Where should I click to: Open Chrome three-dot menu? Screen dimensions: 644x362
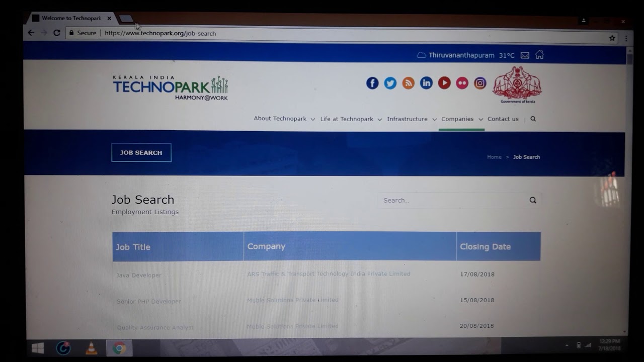tap(626, 38)
